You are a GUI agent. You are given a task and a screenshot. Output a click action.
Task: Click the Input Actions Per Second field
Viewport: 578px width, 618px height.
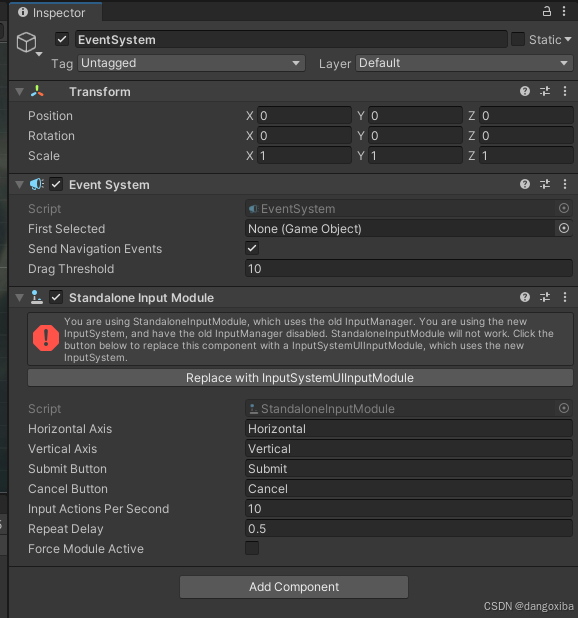pos(409,508)
